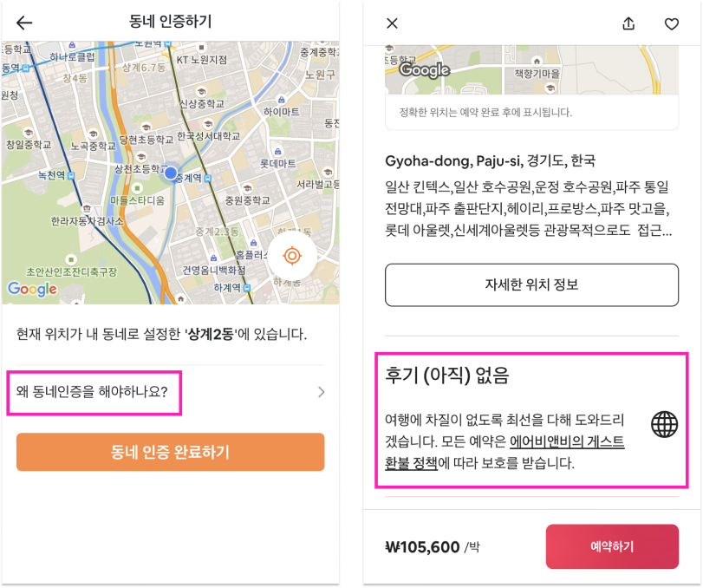Expand the 왜 동네인증을 해야하나요? chevron
Screen dimensions: 703x588
click(321, 392)
